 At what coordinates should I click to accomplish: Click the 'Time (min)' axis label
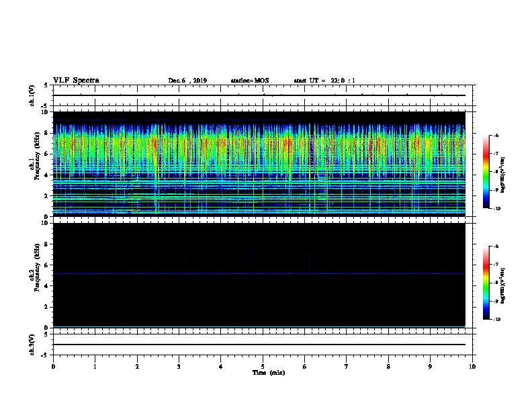click(x=269, y=373)
